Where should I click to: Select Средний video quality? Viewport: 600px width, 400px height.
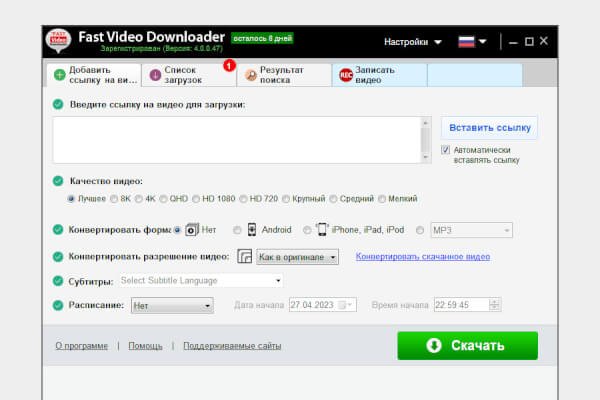(333, 199)
